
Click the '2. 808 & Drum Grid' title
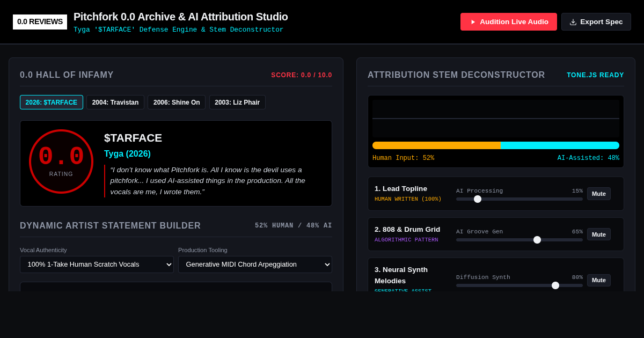coord(407,230)
